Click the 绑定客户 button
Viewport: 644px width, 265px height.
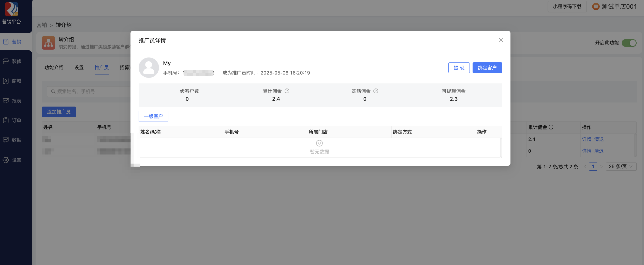pos(487,68)
